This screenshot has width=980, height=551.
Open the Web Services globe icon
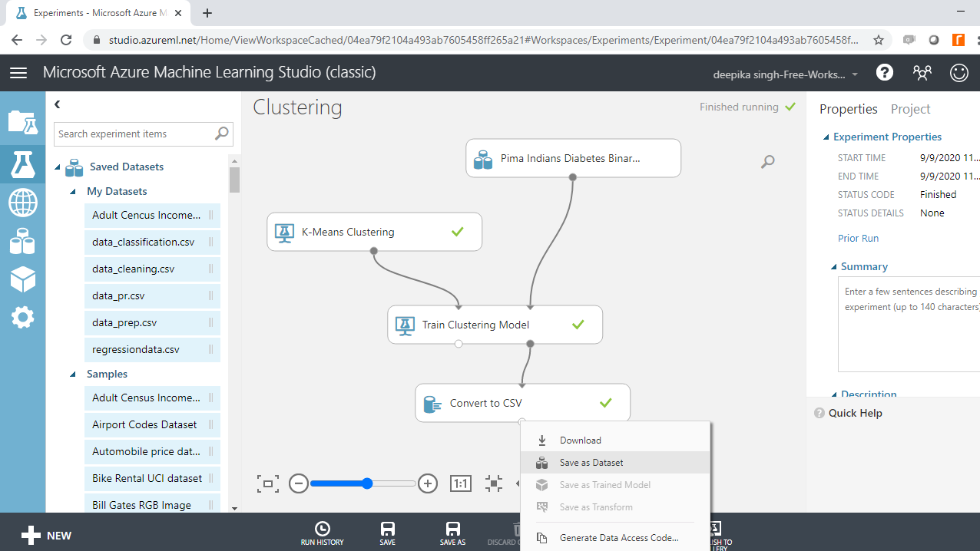coord(22,203)
